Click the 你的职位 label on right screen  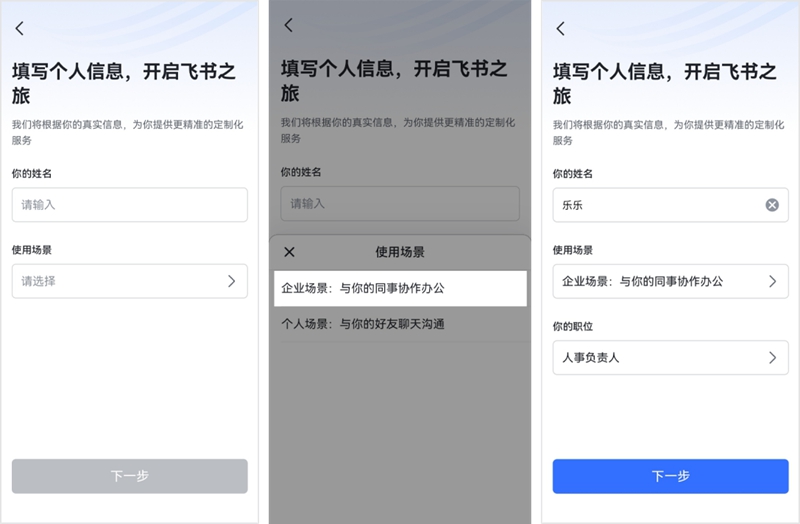point(572,327)
